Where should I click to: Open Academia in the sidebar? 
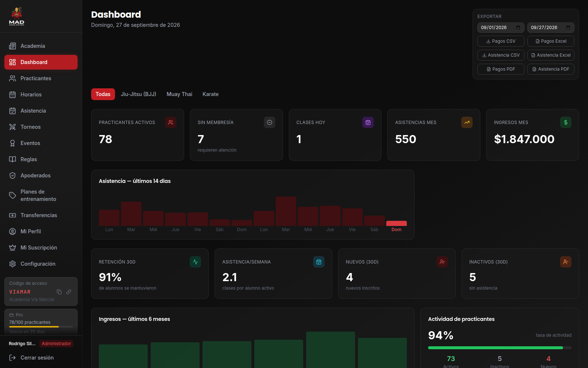coord(41,46)
